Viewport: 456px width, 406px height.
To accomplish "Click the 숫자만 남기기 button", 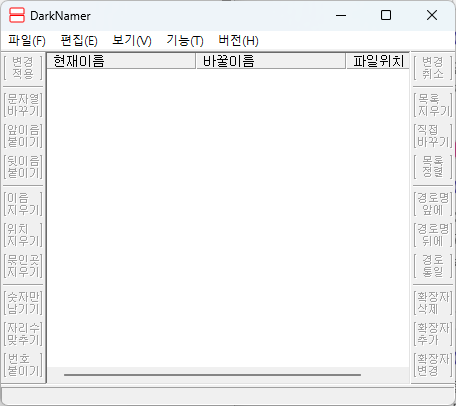I will [x=23, y=303].
